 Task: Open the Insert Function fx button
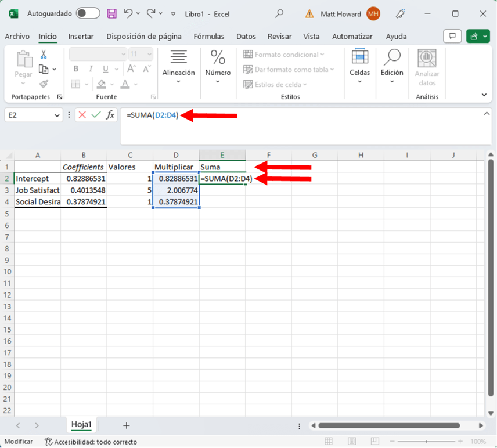[110, 115]
